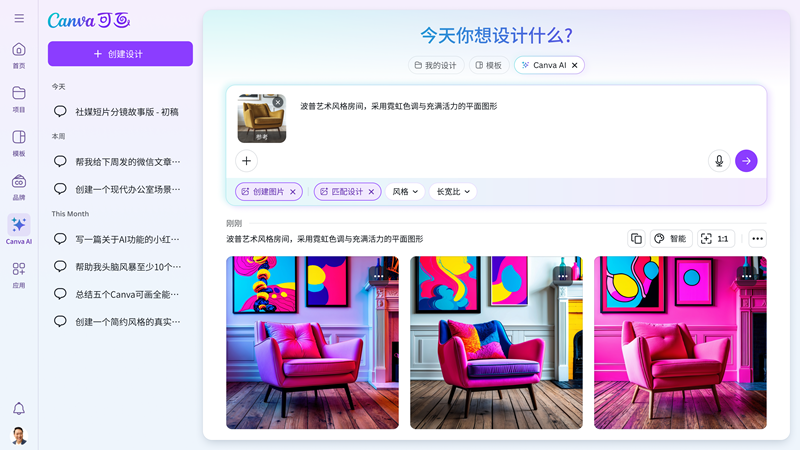Image resolution: width=800 pixels, height=450 pixels.
Task: Expand the 长宽比 aspect ratio dropdown
Action: (x=453, y=192)
